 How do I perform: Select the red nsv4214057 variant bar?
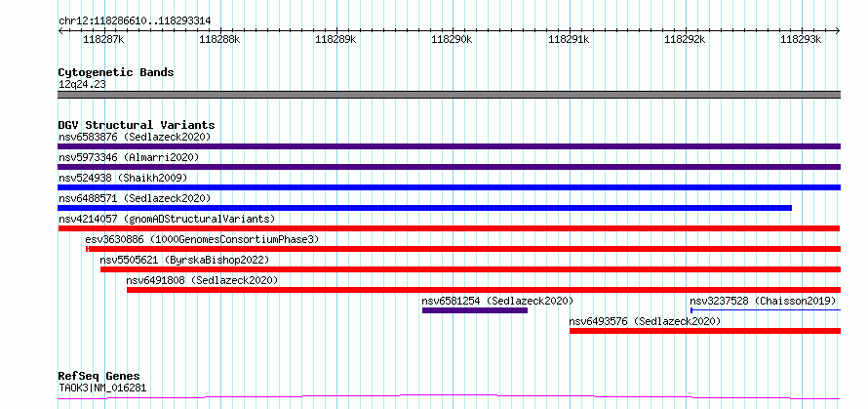tap(449, 228)
